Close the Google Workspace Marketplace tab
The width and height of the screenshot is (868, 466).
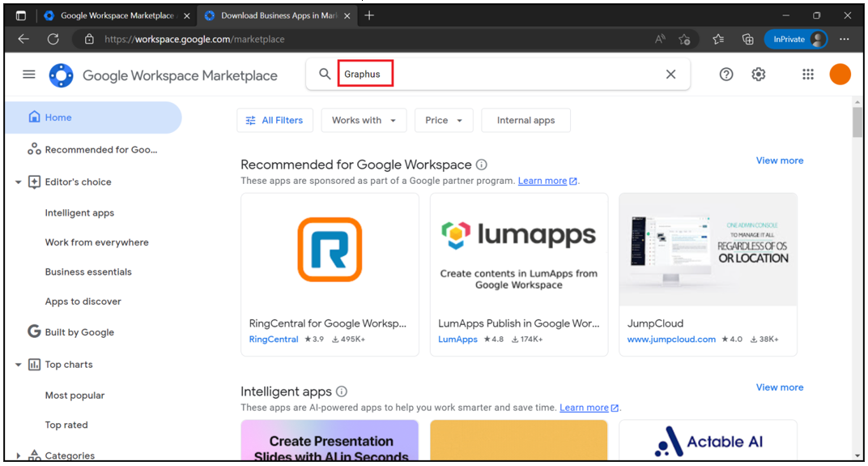click(x=186, y=16)
